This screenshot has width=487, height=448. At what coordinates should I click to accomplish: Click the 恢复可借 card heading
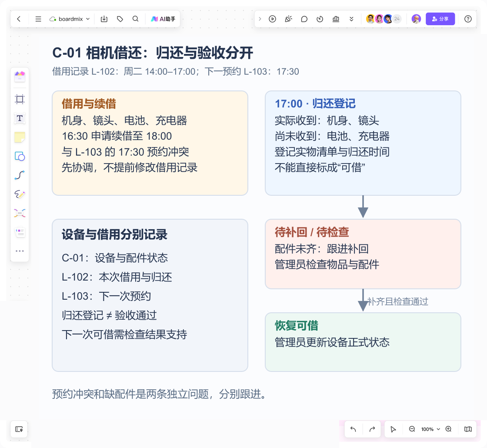296,326
